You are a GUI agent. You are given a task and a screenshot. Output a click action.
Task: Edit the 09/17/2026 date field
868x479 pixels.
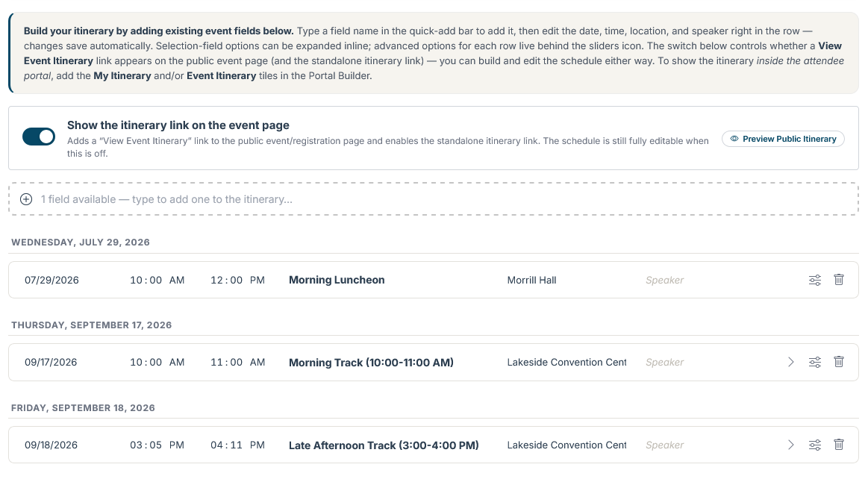pyautogui.click(x=50, y=363)
